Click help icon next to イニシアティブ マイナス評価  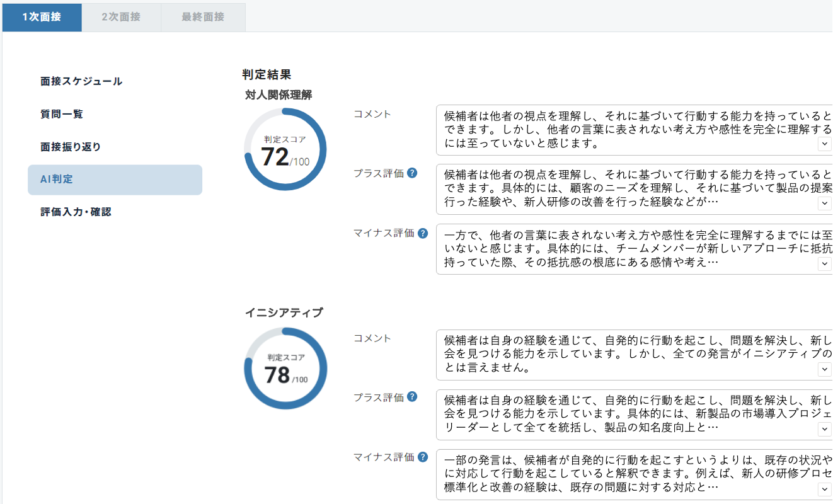click(423, 457)
